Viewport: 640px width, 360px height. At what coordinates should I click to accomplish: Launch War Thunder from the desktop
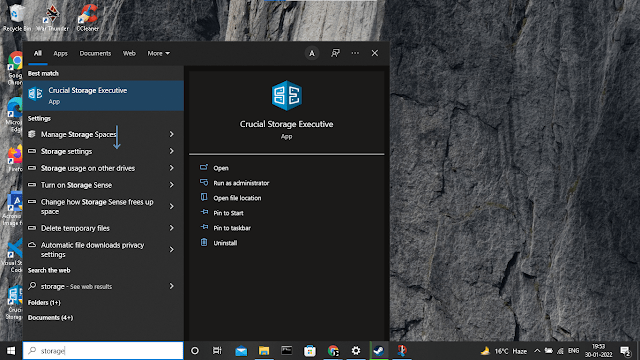(x=52, y=17)
